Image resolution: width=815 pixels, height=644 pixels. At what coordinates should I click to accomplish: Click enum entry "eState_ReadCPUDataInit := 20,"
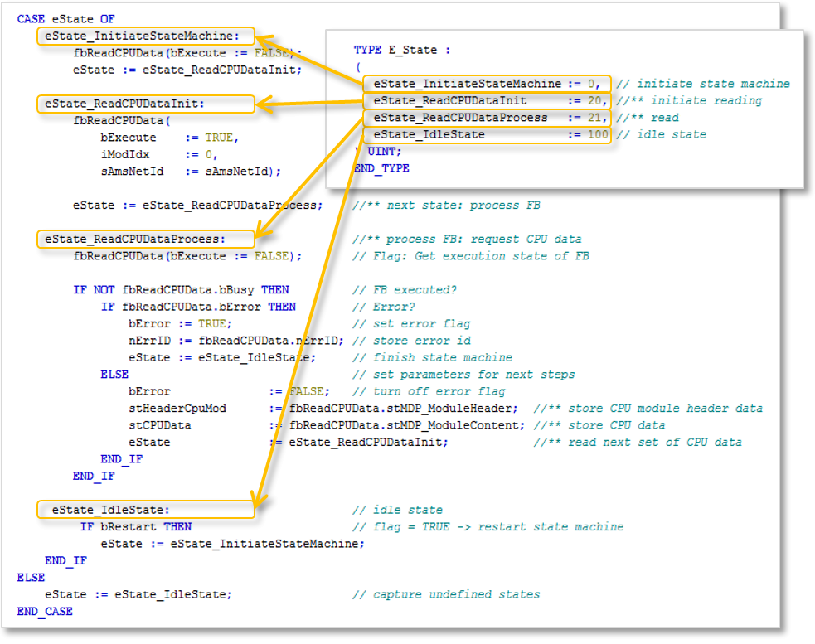[x=487, y=101]
